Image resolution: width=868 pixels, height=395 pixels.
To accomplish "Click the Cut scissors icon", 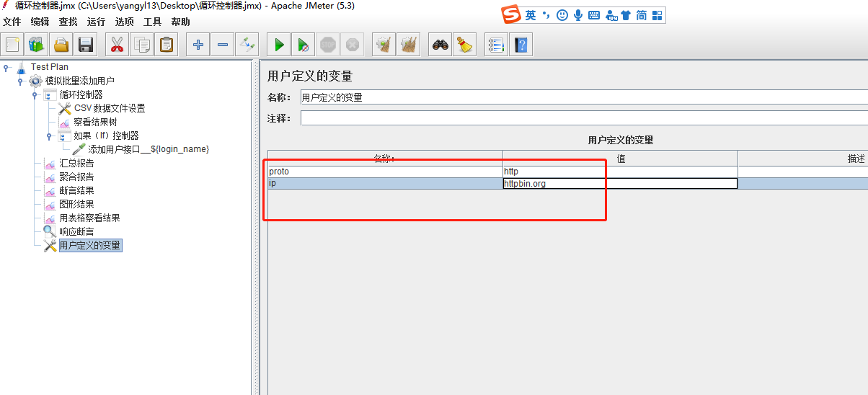I will click(x=116, y=45).
